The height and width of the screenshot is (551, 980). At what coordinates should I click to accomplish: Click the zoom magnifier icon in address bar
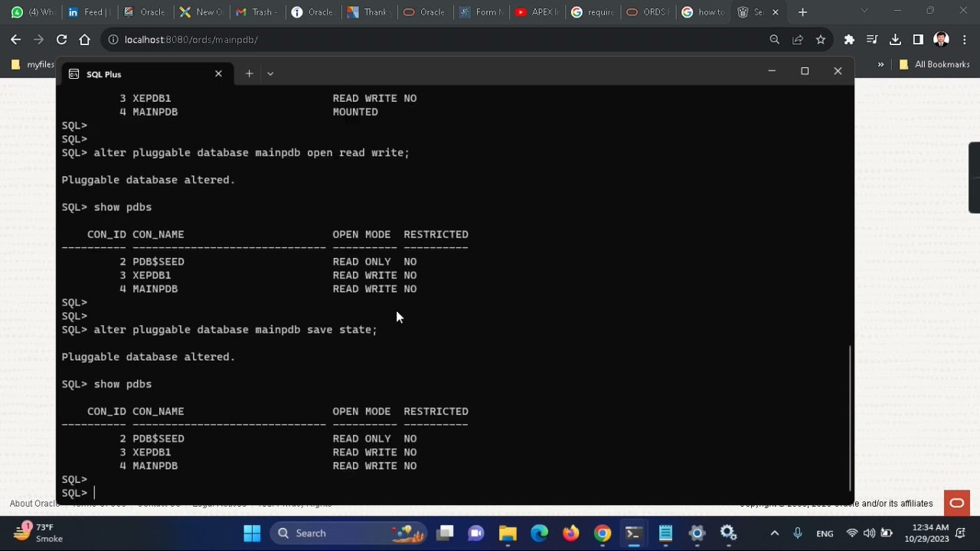[774, 39]
